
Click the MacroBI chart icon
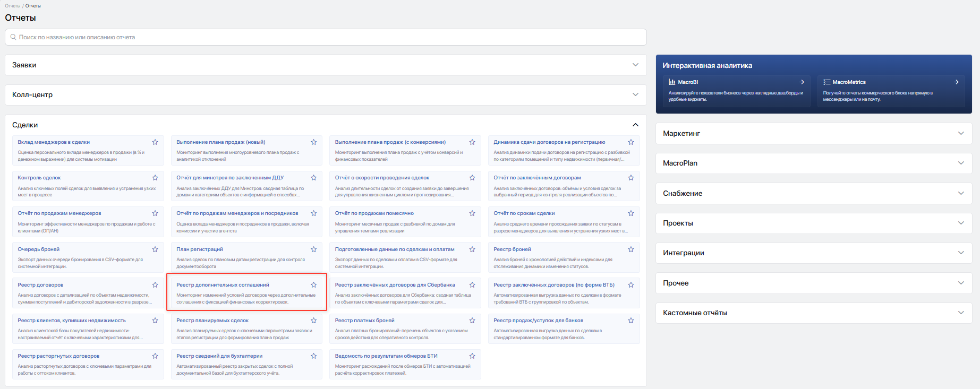[x=672, y=82]
